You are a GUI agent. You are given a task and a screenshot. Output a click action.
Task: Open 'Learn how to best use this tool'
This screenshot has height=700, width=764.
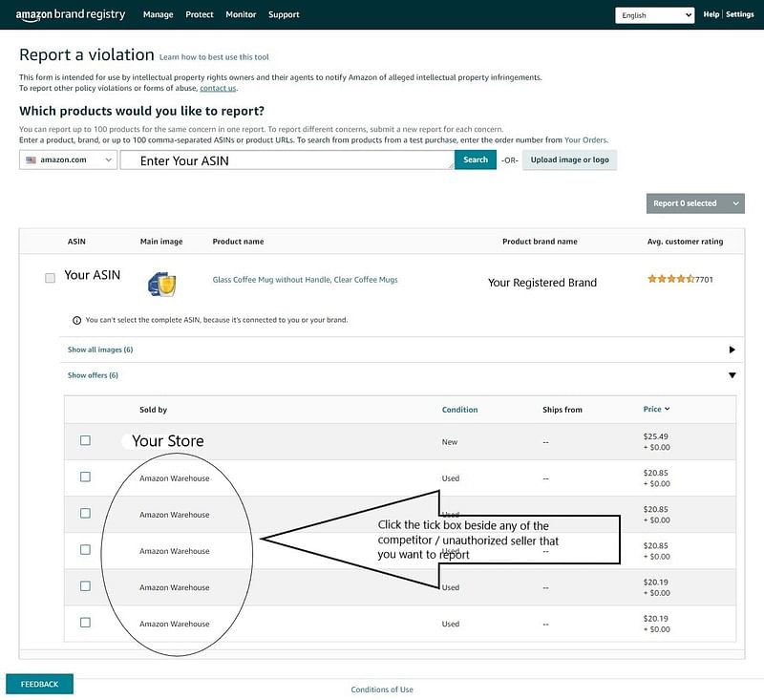pyautogui.click(x=214, y=57)
